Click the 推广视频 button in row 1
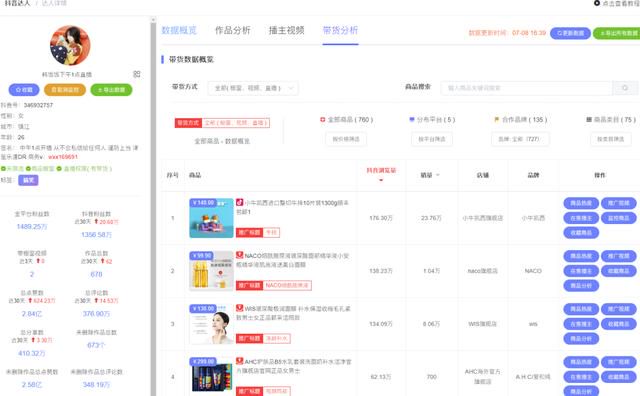This screenshot has height=396, width=640. pos(619,203)
